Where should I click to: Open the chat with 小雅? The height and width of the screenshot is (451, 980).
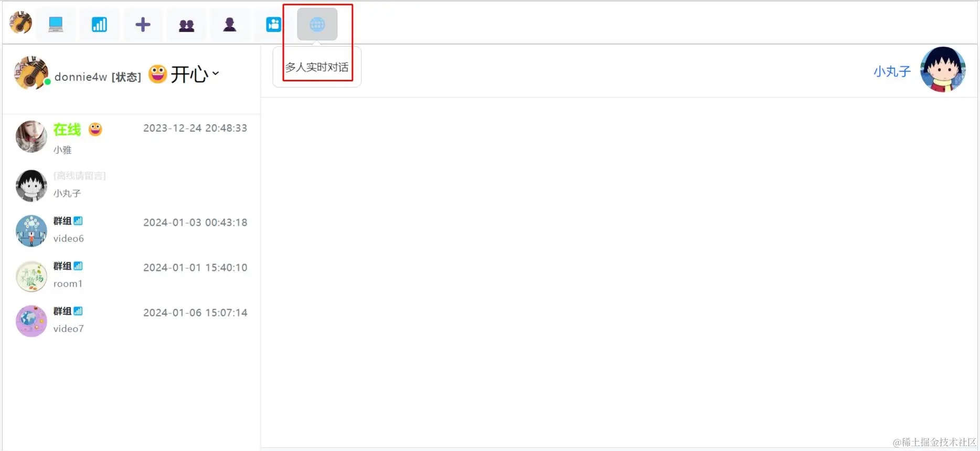click(x=131, y=138)
